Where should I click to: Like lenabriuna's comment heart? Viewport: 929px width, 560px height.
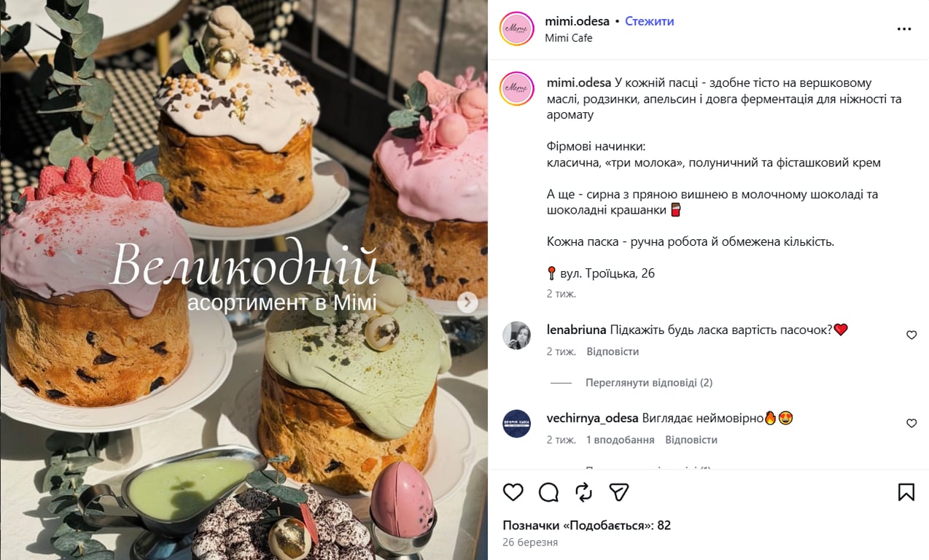tap(911, 335)
